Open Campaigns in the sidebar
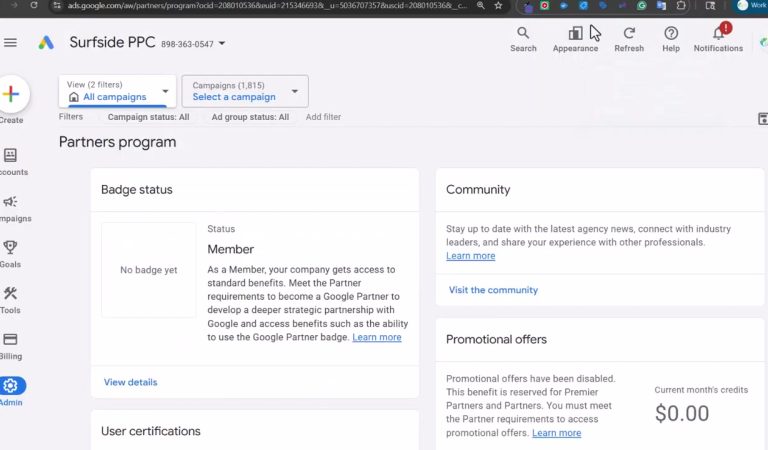This screenshot has height=450, width=768. (x=11, y=209)
